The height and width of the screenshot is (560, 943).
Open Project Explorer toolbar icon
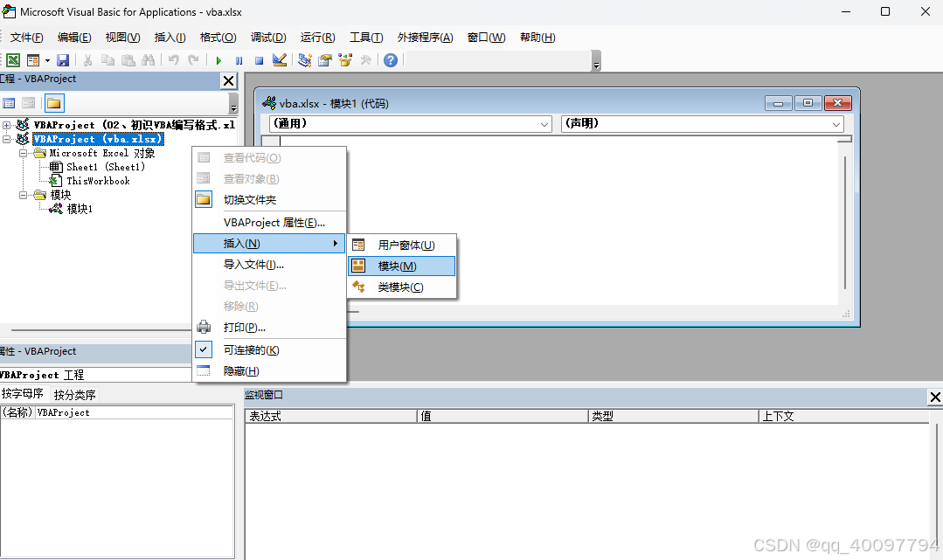[305, 60]
